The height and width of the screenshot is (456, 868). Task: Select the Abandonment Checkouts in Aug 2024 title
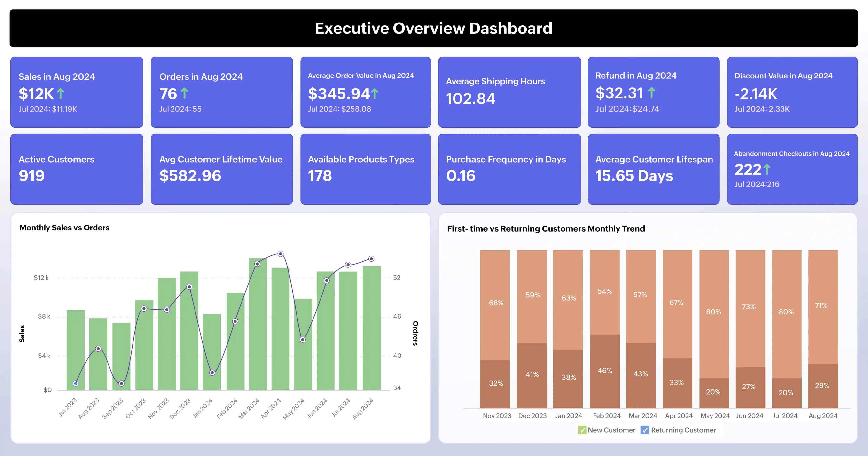coord(792,154)
